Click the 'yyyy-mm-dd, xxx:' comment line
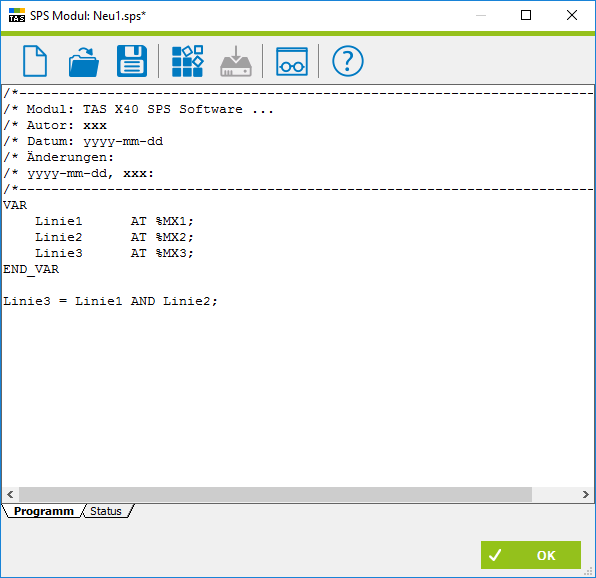 (x=79, y=174)
